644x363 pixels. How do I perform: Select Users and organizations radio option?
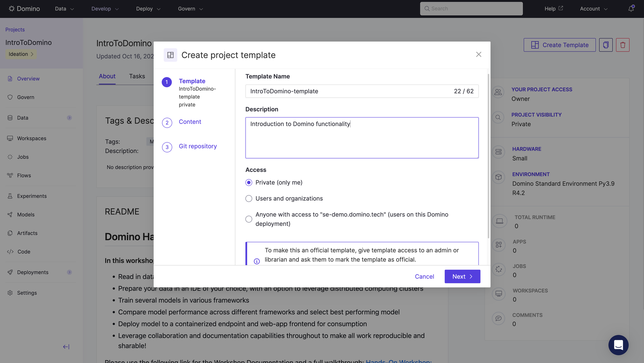click(x=249, y=199)
